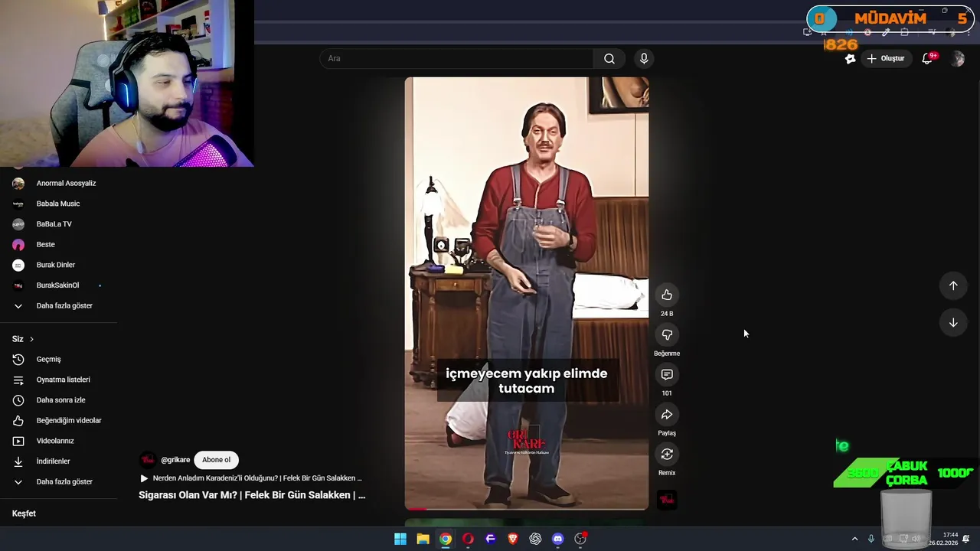Open the notifications bell
980x551 pixels.
click(x=927, y=58)
